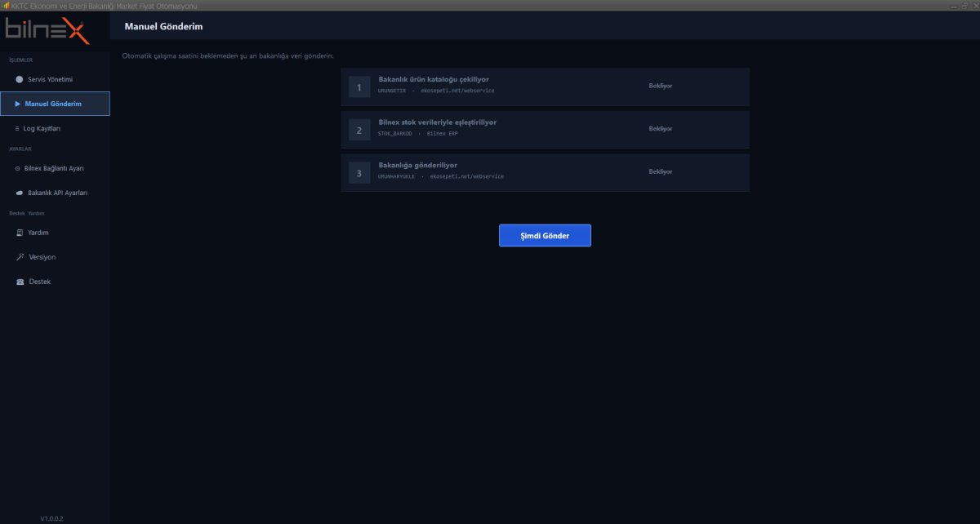Minimize the application window
The height and width of the screenshot is (524, 980).
(952, 6)
